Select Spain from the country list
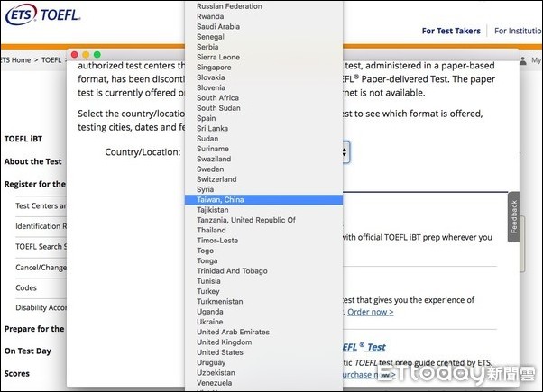Screen dimensions: 543x392 coord(207,118)
